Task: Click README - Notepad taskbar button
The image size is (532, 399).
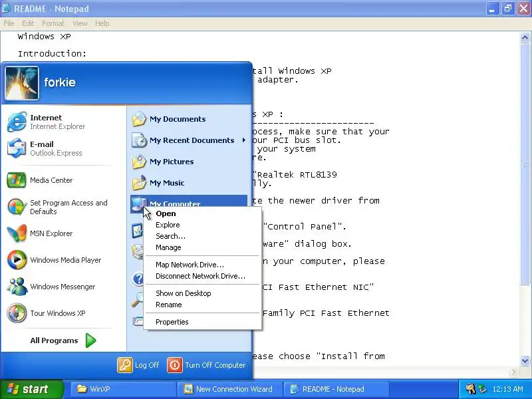Action: (x=336, y=389)
